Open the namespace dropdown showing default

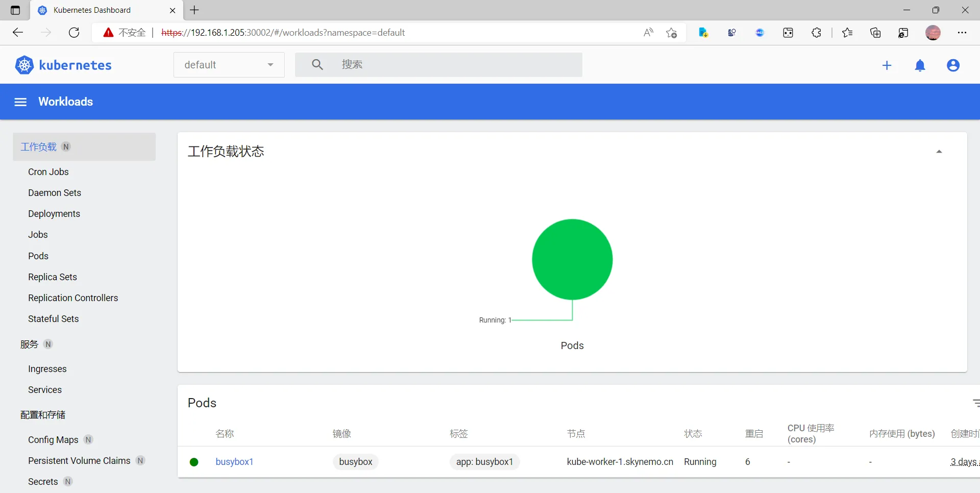point(229,65)
